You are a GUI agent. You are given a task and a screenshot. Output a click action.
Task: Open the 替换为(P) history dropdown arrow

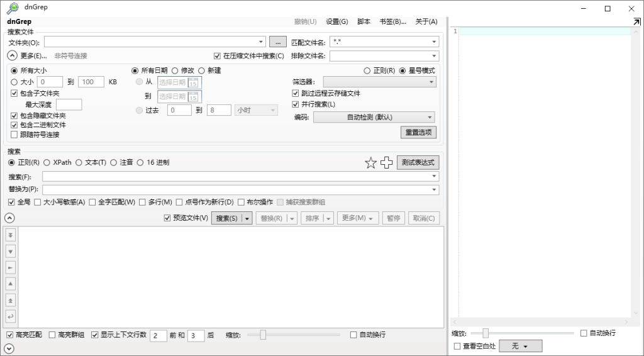click(x=434, y=190)
